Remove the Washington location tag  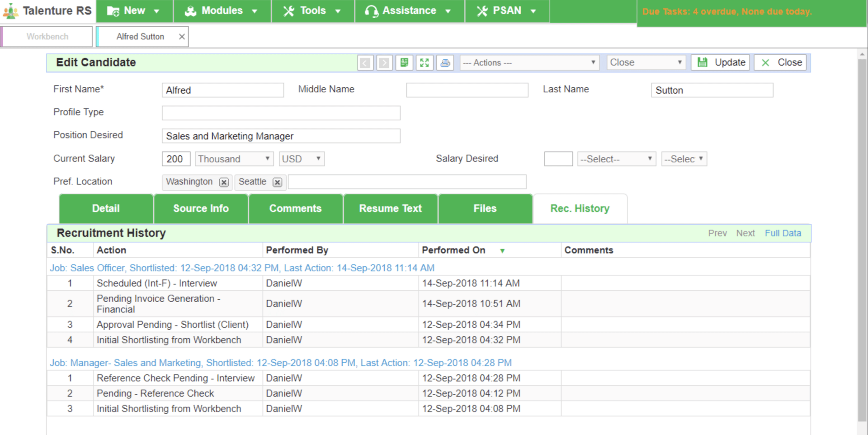[x=224, y=182]
